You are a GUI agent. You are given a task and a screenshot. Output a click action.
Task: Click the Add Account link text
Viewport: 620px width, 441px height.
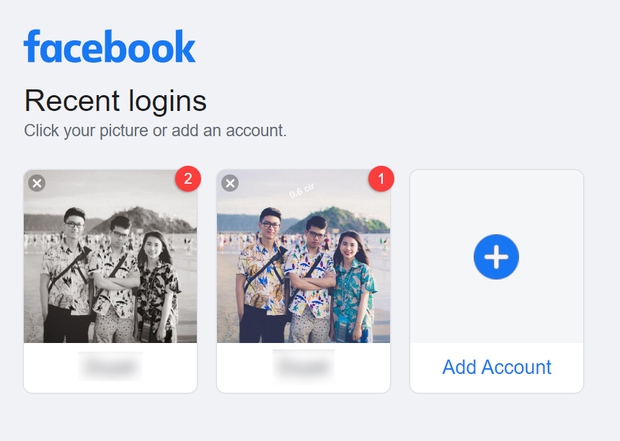pos(496,367)
